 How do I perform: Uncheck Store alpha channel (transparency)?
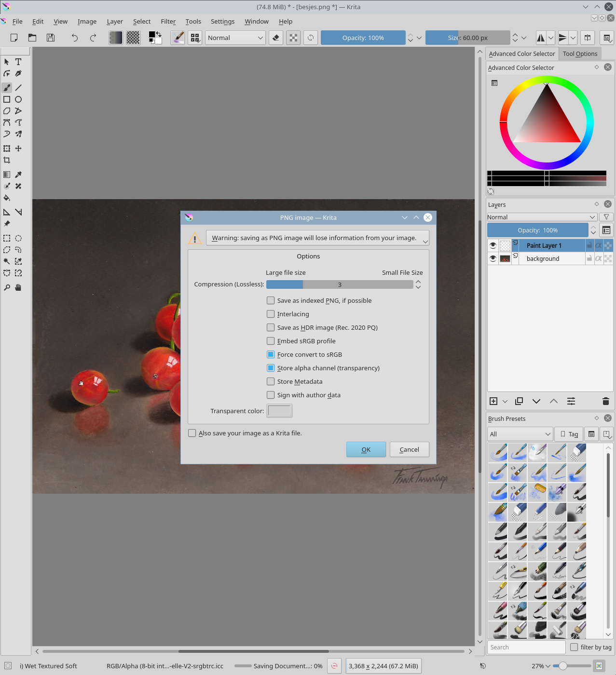pos(271,368)
